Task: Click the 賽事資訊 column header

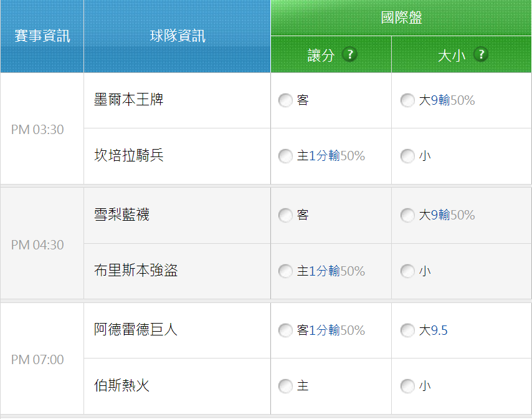Action: click(x=42, y=36)
